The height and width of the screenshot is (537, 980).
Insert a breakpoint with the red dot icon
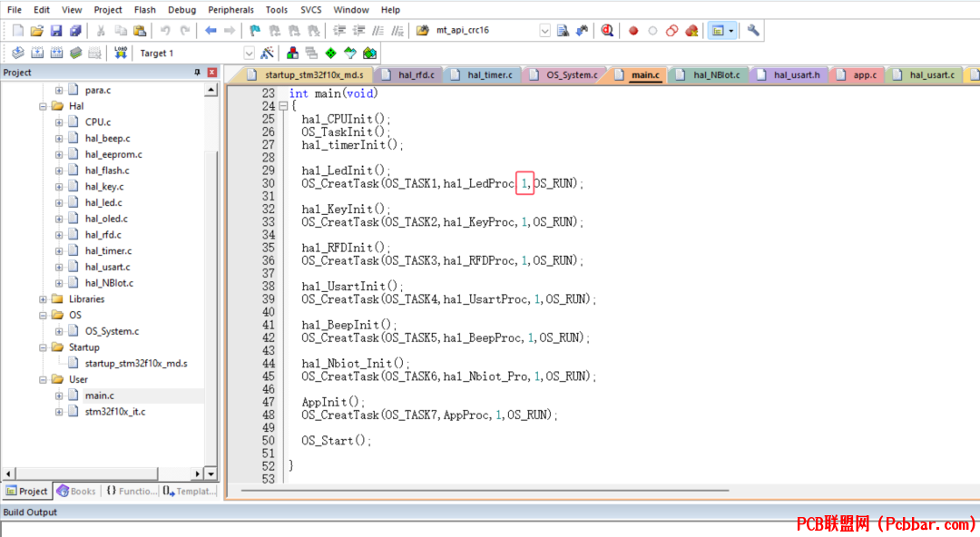[633, 31]
